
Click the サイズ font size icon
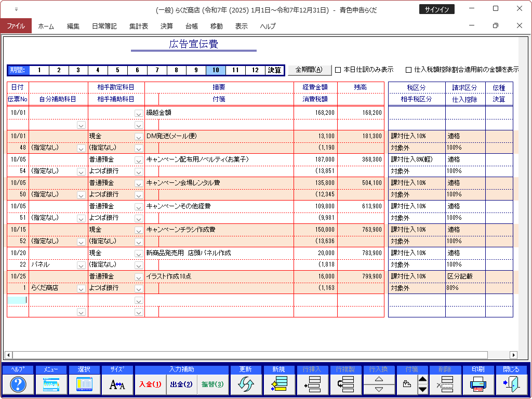click(117, 384)
